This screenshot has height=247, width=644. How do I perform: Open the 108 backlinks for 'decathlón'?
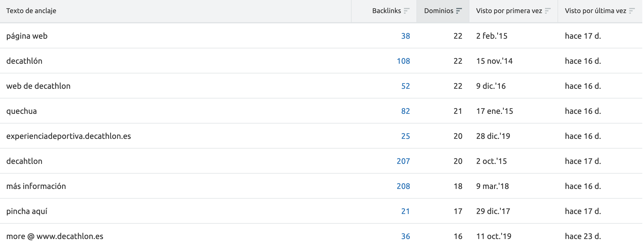[403, 61]
